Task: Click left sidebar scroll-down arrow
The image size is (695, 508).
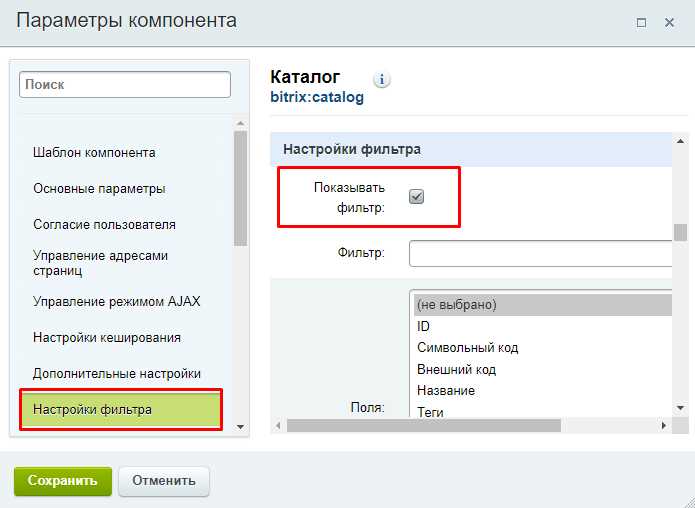Action: click(x=240, y=426)
